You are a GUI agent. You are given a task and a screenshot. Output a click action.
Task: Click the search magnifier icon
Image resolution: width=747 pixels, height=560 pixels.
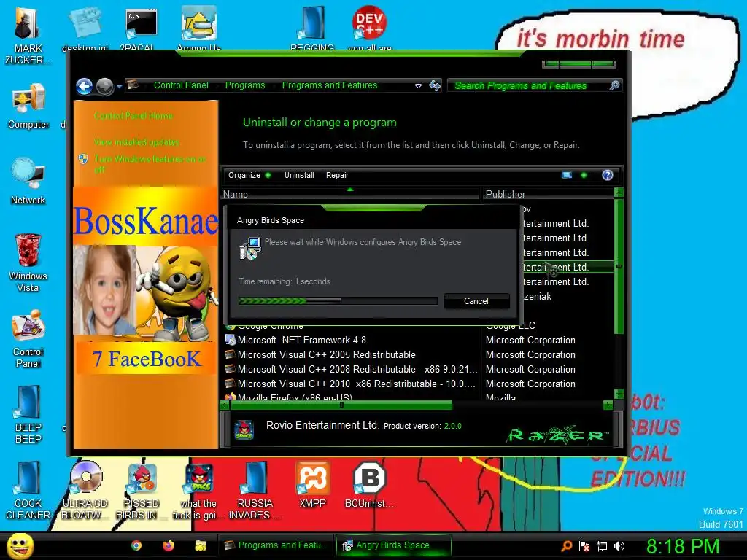click(x=614, y=85)
